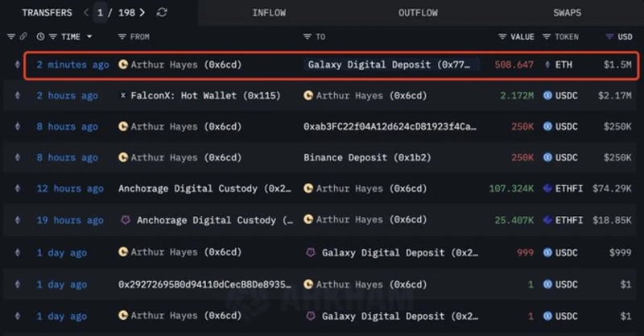
Task: Toggle the USD column filter
Action: 609,37
